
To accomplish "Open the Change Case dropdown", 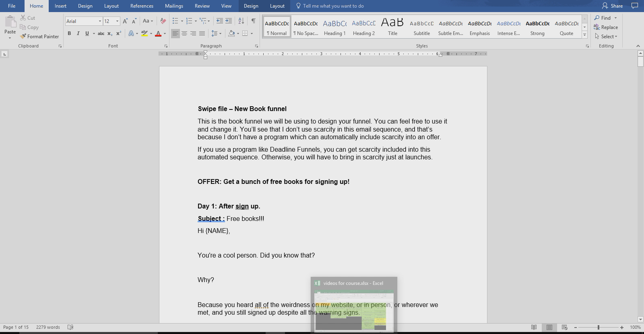I will [x=148, y=21].
